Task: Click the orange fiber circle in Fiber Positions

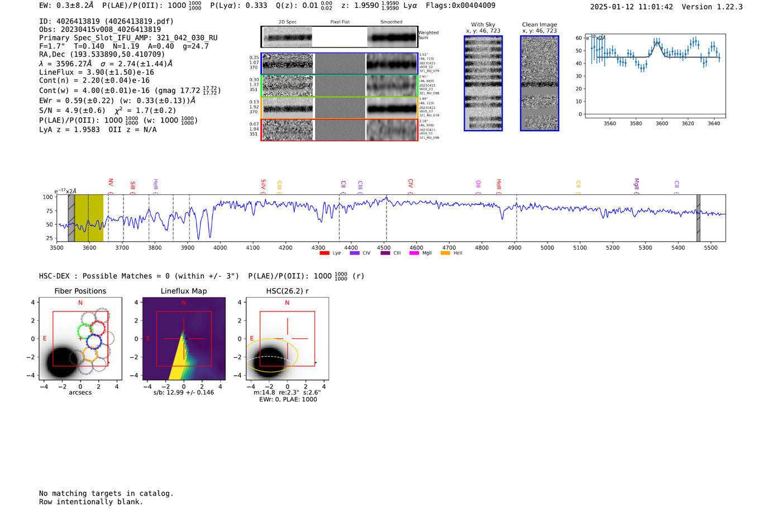Action: point(90,353)
